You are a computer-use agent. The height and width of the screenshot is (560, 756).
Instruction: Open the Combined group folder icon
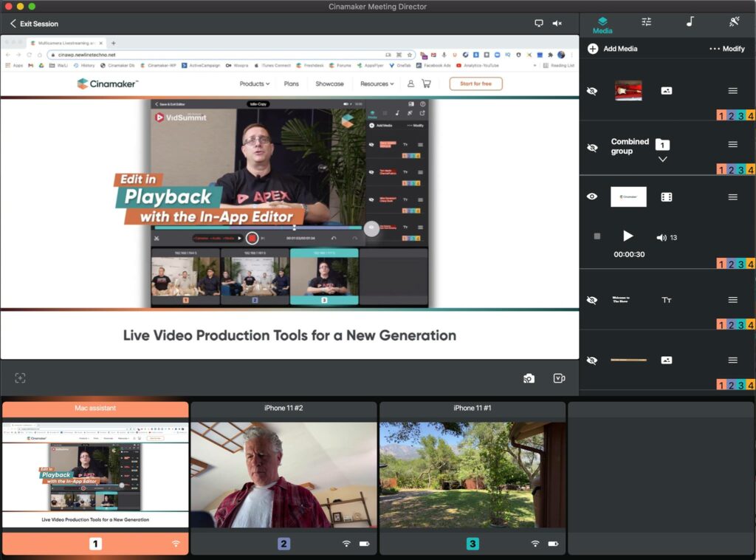(x=662, y=145)
